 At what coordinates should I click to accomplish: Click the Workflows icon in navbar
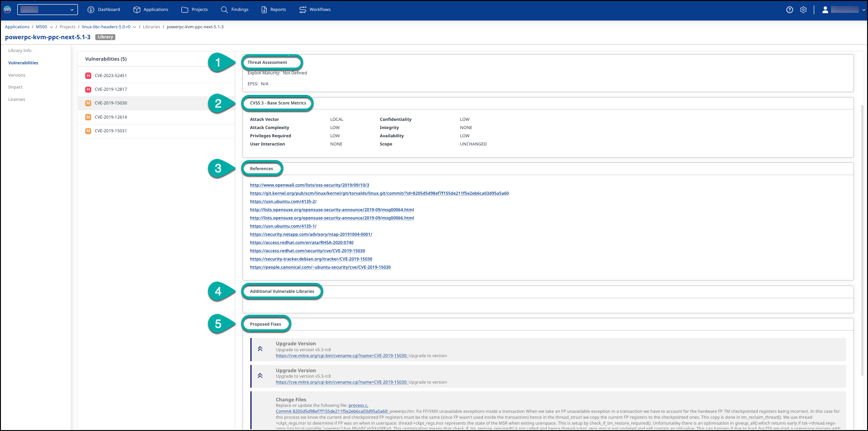(303, 10)
